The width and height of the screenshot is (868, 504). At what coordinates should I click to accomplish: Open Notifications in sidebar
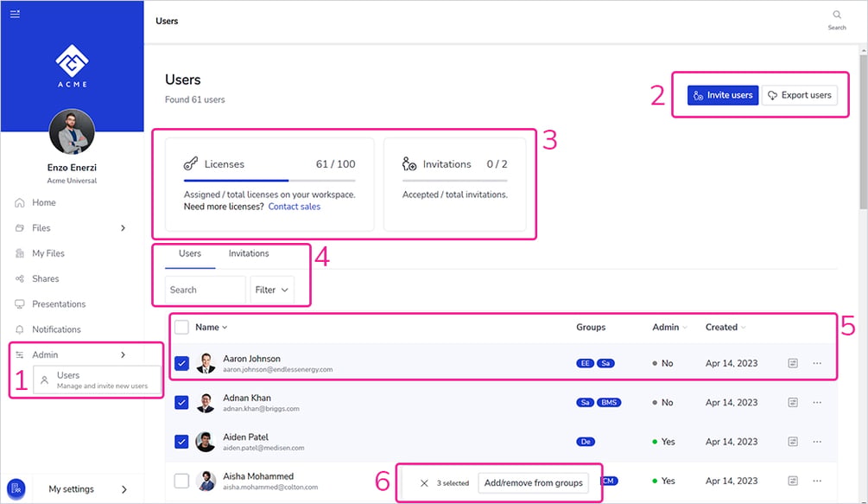click(x=56, y=329)
